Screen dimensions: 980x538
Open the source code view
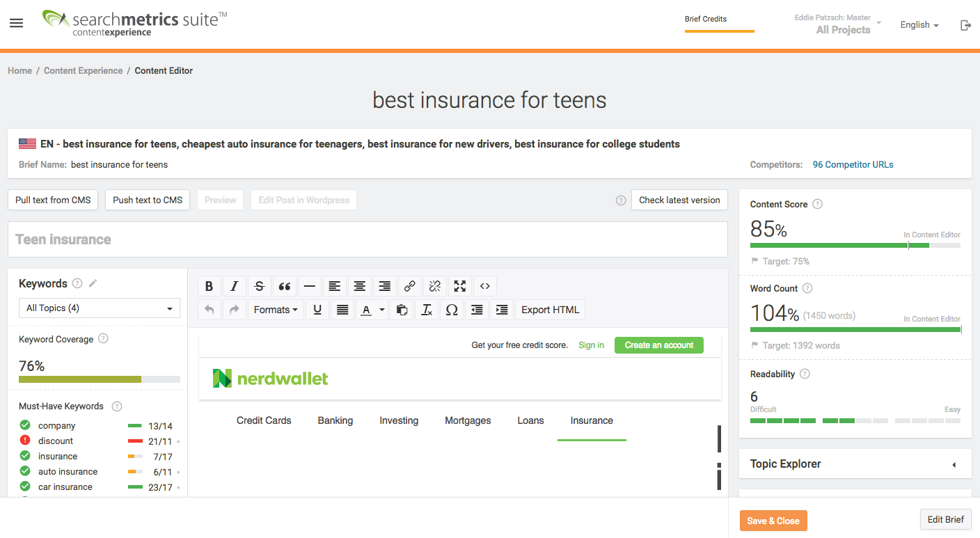pos(484,285)
